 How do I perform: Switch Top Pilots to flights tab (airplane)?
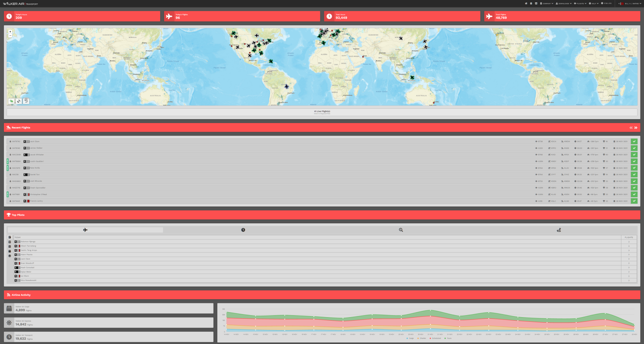click(x=85, y=230)
